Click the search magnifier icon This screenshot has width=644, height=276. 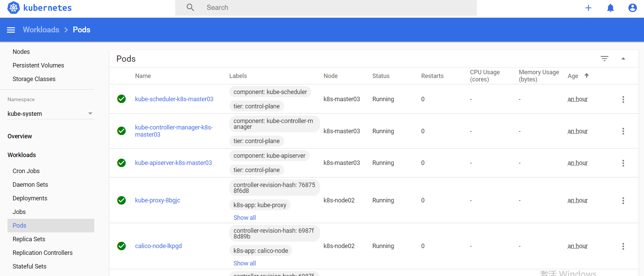point(190,7)
